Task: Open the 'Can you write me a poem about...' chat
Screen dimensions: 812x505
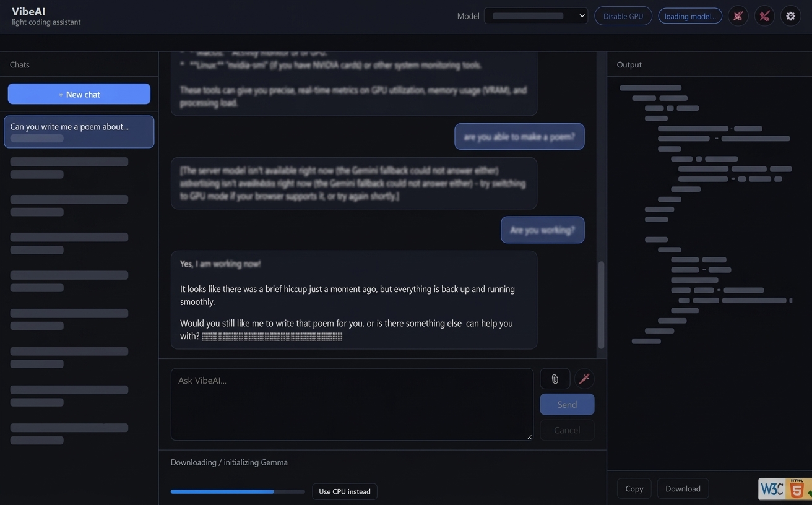Action: [79, 132]
